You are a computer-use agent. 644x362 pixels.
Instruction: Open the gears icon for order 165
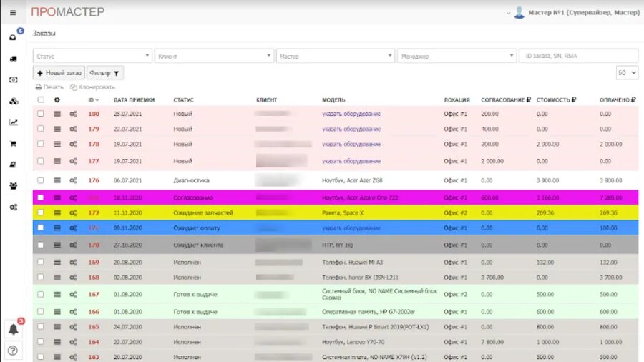pyautogui.click(x=73, y=327)
